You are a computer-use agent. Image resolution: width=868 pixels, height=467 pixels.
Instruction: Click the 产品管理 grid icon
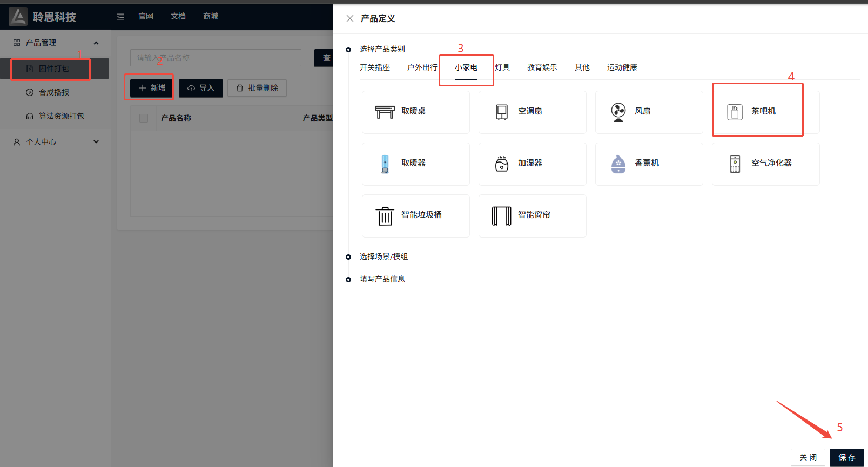17,43
